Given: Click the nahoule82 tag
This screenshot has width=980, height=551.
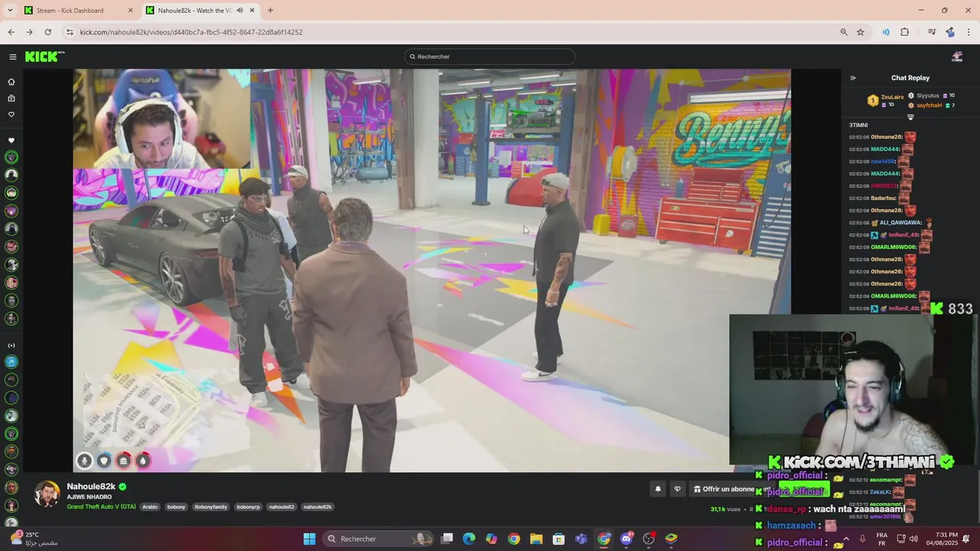Looking at the screenshot, I should point(281,507).
